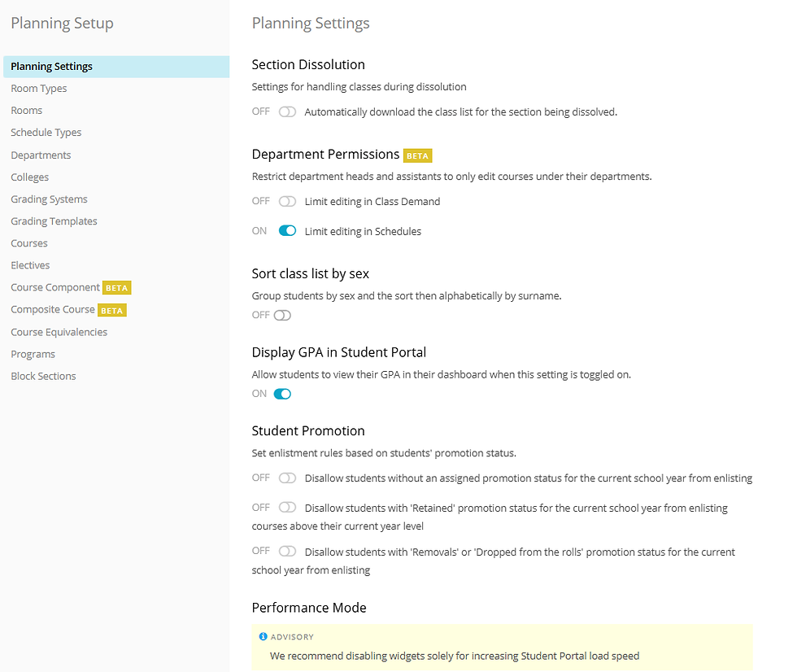Open Rooms in the sidebar
Screen dimensions: 797x672
point(26,111)
